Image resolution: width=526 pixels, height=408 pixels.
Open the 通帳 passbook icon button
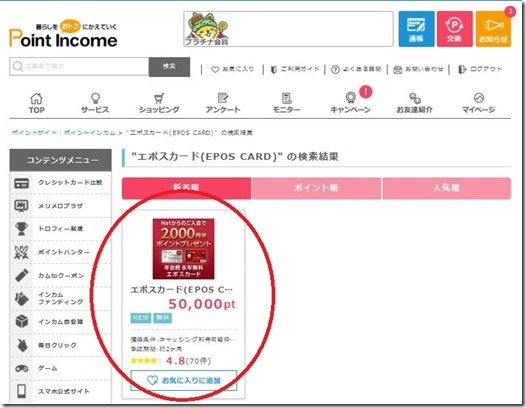pos(416,29)
